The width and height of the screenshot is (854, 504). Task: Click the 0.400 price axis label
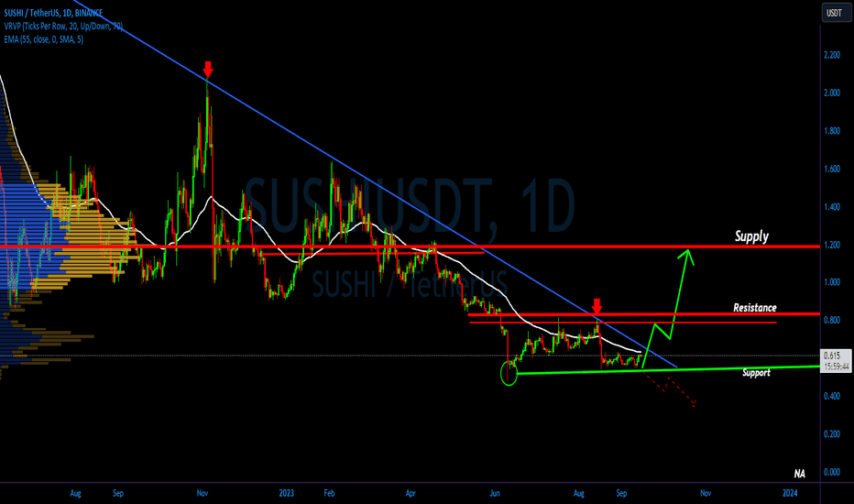pos(832,396)
